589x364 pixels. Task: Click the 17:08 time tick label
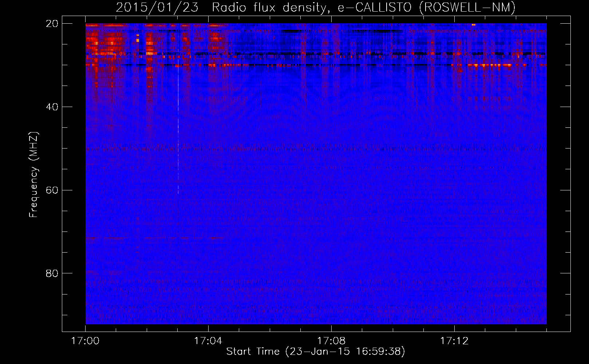pyautogui.click(x=331, y=341)
